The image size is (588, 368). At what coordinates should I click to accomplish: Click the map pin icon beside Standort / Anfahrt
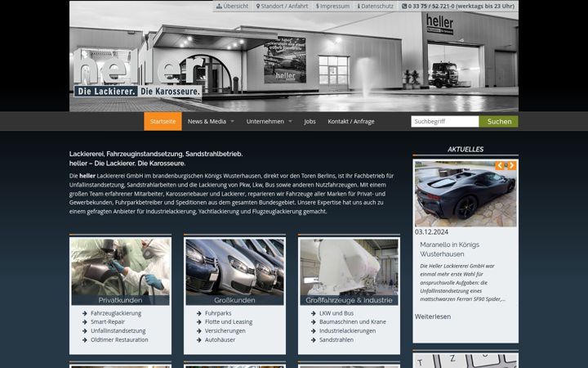click(x=258, y=6)
